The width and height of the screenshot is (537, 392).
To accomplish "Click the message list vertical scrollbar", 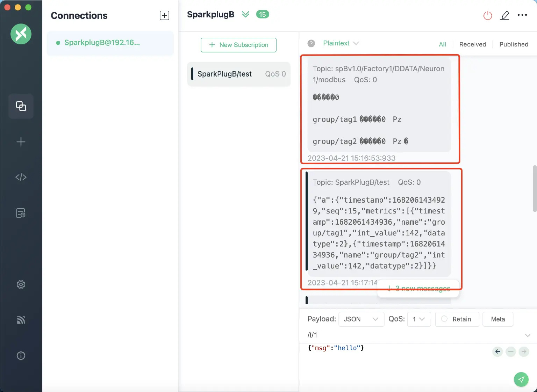I will pyautogui.click(x=534, y=189).
